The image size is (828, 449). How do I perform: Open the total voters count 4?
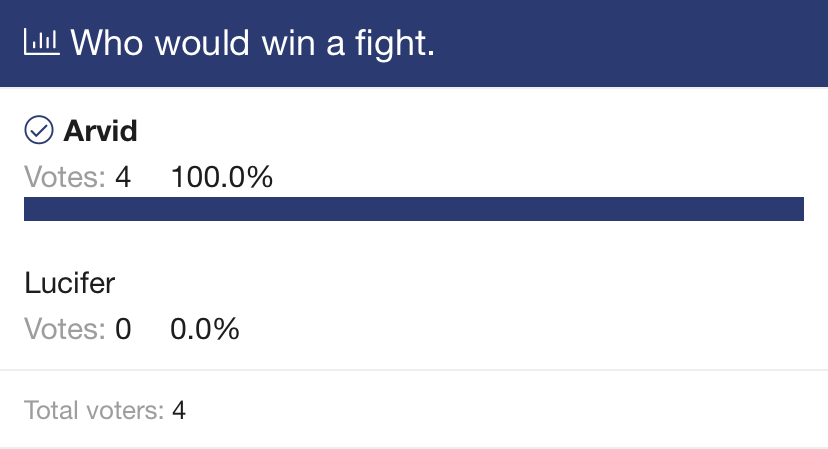tap(179, 410)
